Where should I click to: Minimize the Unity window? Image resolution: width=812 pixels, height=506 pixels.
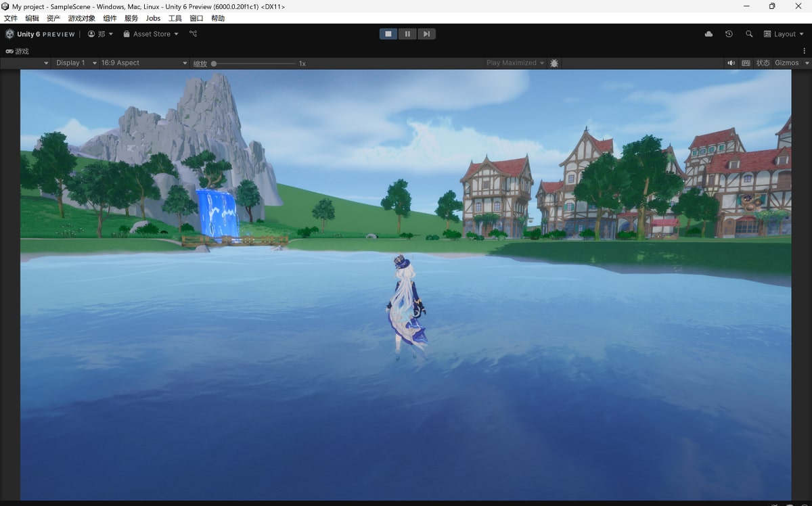746,6
